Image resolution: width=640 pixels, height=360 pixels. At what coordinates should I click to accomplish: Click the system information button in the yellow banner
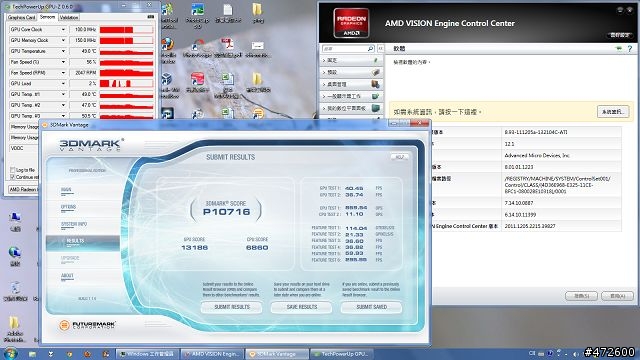613,111
